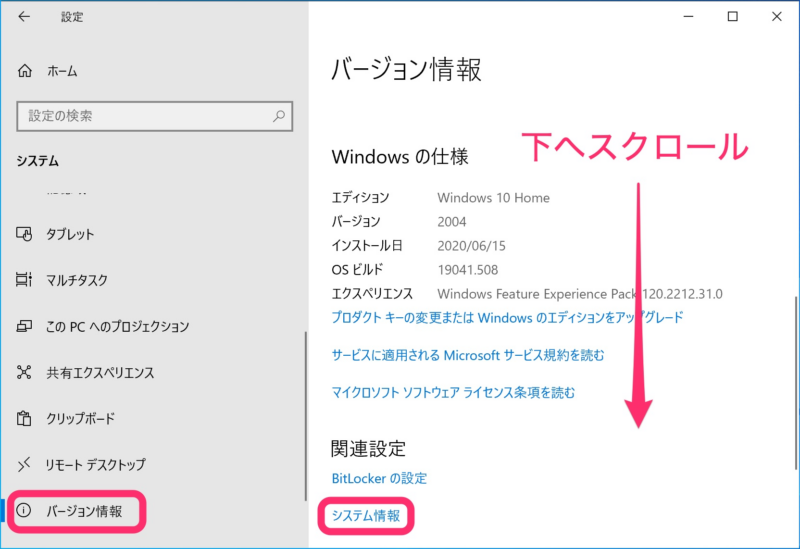This screenshot has width=800, height=549.
Task: Click the OS ビルド label
Action: (x=357, y=270)
